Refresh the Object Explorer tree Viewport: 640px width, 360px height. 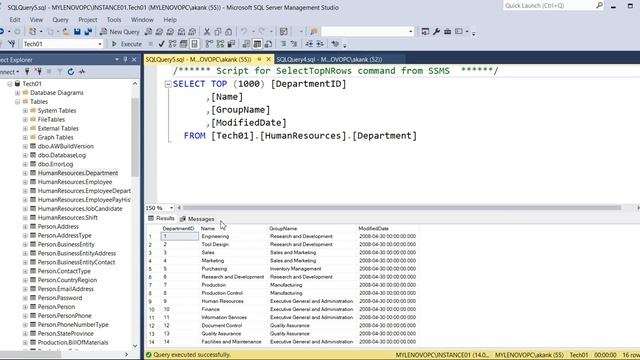coord(71,72)
